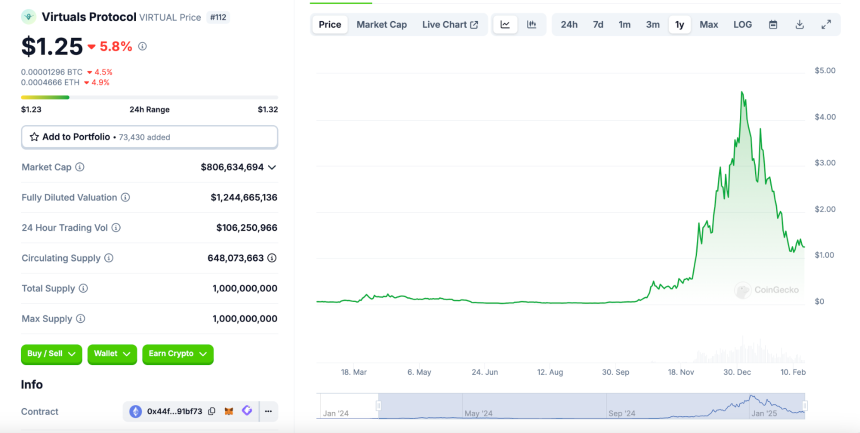Open the Live Chart tab

pyautogui.click(x=450, y=25)
